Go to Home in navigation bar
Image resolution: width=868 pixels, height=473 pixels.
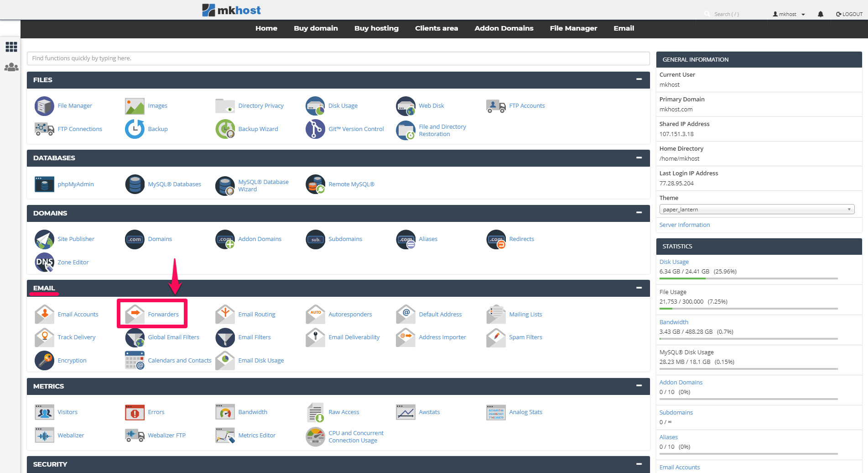pos(266,28)
